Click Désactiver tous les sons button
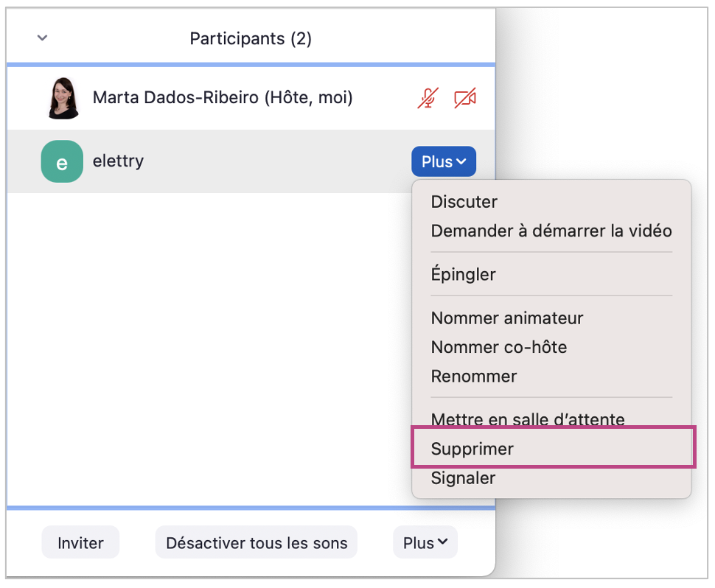 pos(257,543)
